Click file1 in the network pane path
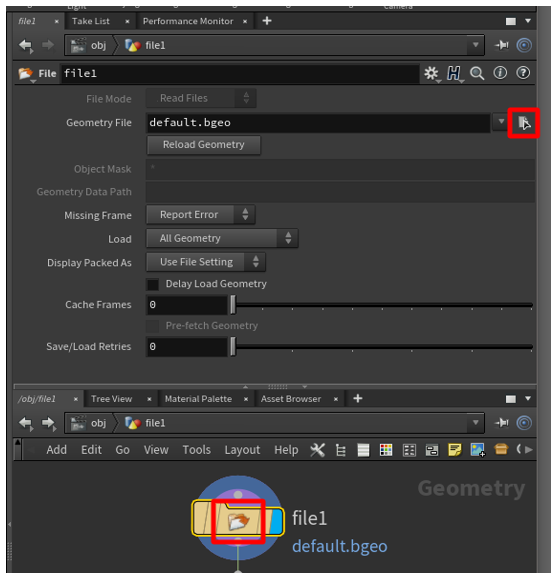 click(155, 423)
